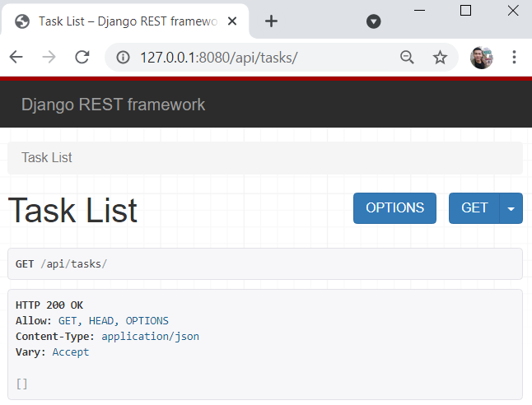532x405 pixels.
Task: Click the forward navigation arrow
Action: point(49,57)
